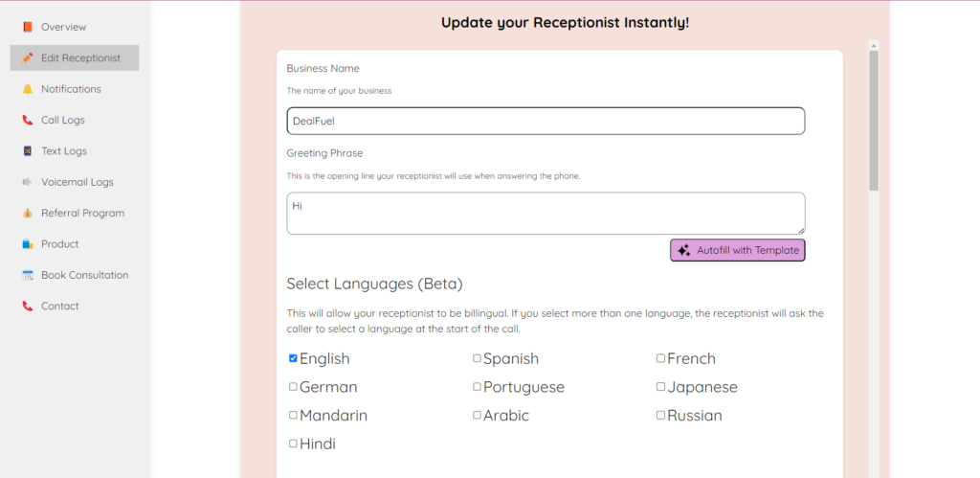Select the Hindi language checkbox
The width and height of the screenshot is (980, 478).
[293, 444]
